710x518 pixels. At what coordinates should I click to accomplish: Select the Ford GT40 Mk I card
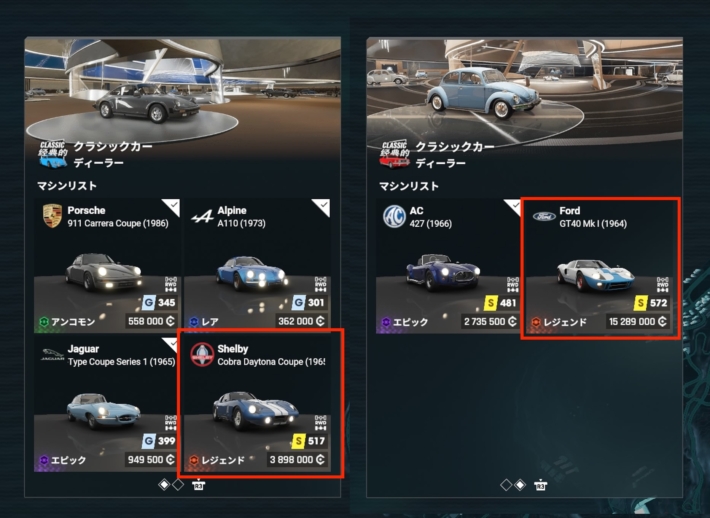600,268
